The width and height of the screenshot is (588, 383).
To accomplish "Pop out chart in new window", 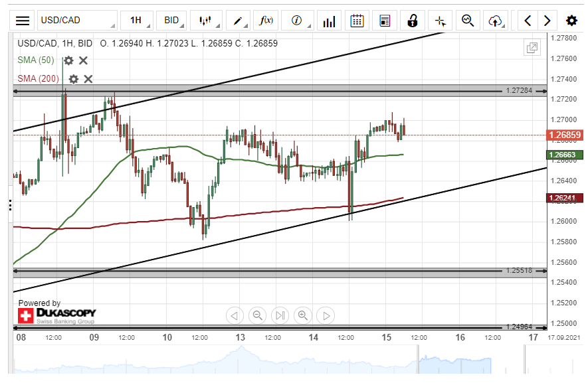I will 532,48.
